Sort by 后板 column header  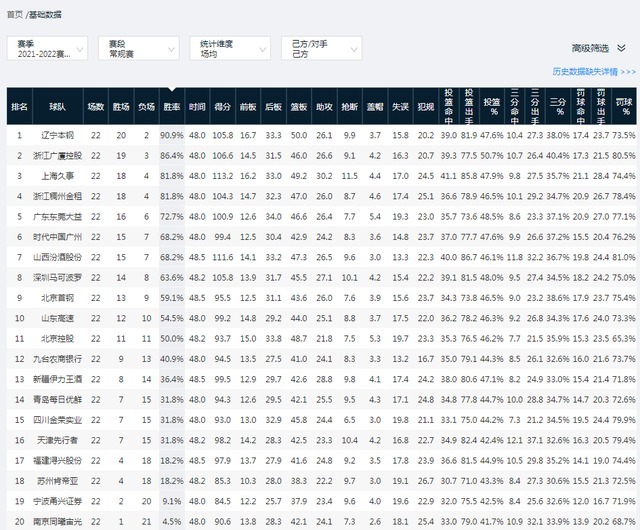[x=273, y=107]
